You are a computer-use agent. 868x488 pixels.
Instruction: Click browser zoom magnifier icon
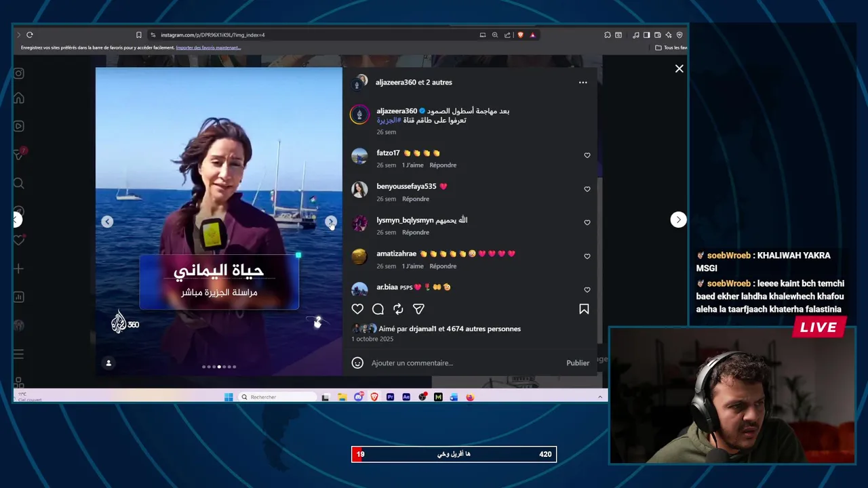coord(495,35)
